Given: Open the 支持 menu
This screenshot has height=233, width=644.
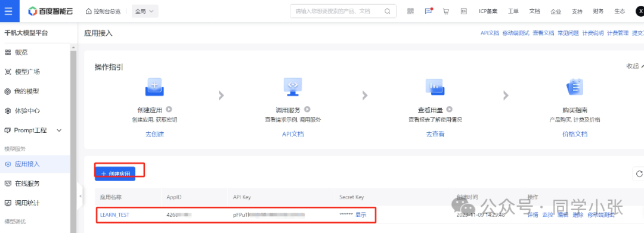Looking at the screenshot, I should point(577,11).
